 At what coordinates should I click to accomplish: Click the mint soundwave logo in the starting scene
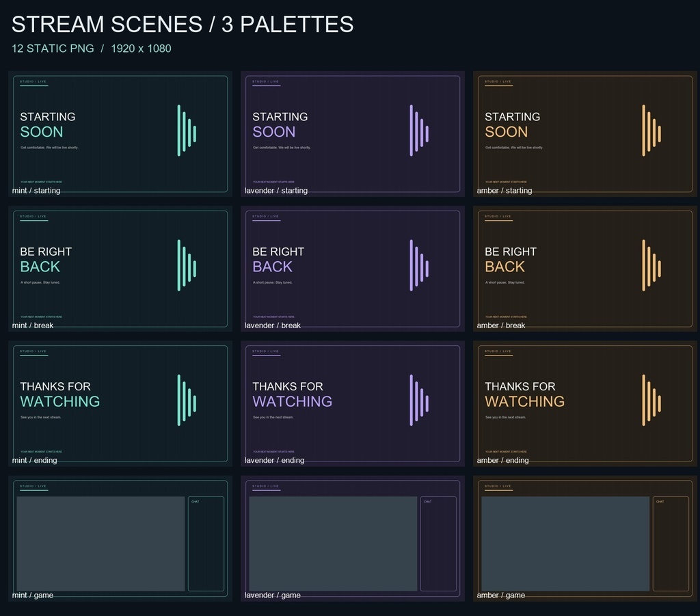pos(187,131)
